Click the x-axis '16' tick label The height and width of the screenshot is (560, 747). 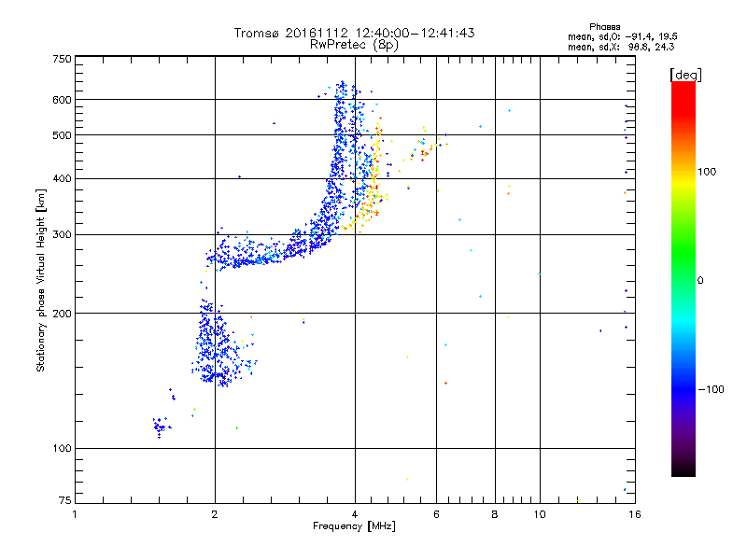[x=635, y=514]
